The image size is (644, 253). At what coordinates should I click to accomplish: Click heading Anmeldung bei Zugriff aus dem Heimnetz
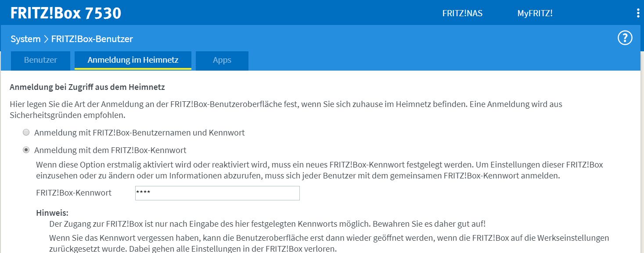click(87, 87)
